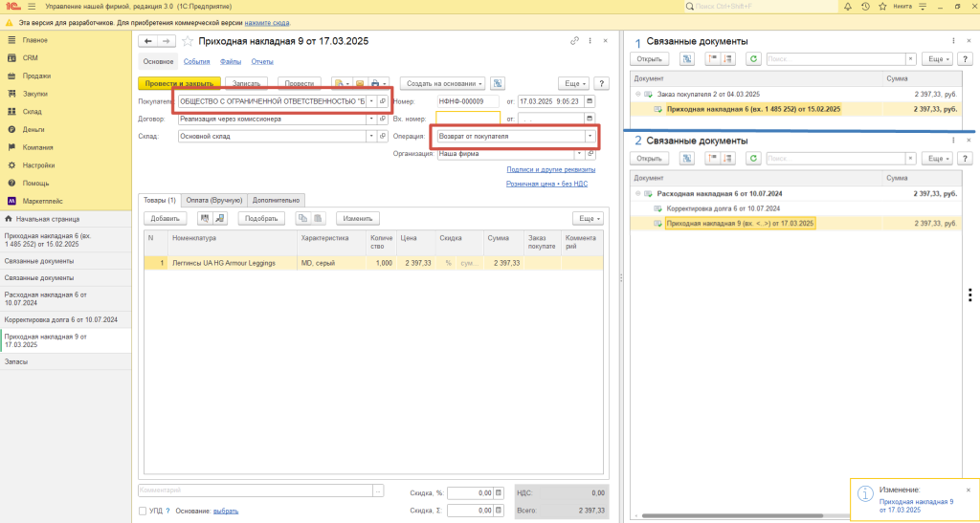
Task: Open warehouse card via Склад open icon
Action: point(383,136)
